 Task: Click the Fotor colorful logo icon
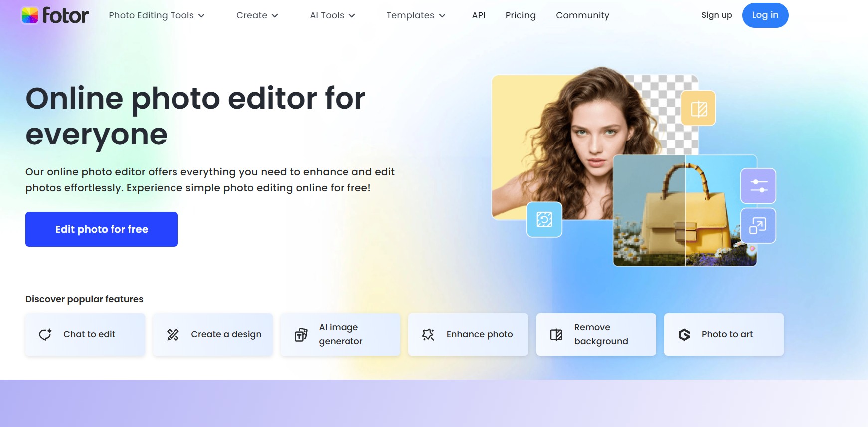click(x=30, y=15)
